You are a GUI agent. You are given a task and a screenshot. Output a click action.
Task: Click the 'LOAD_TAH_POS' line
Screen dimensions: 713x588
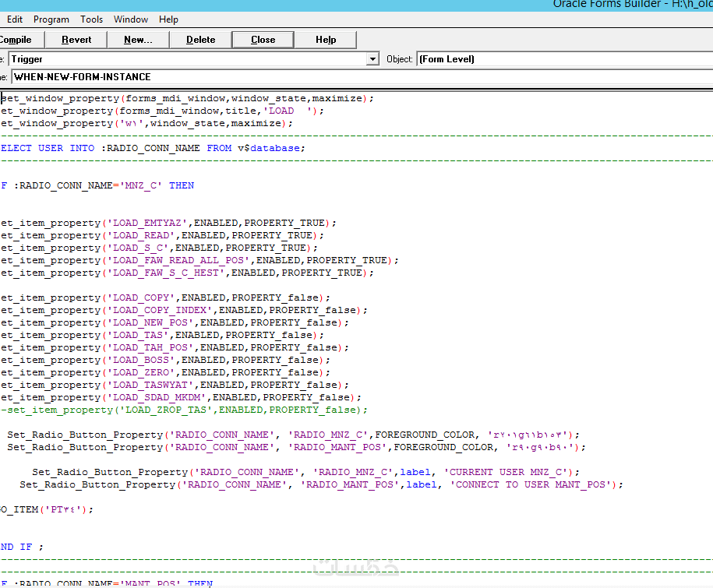tap(175, 347)
